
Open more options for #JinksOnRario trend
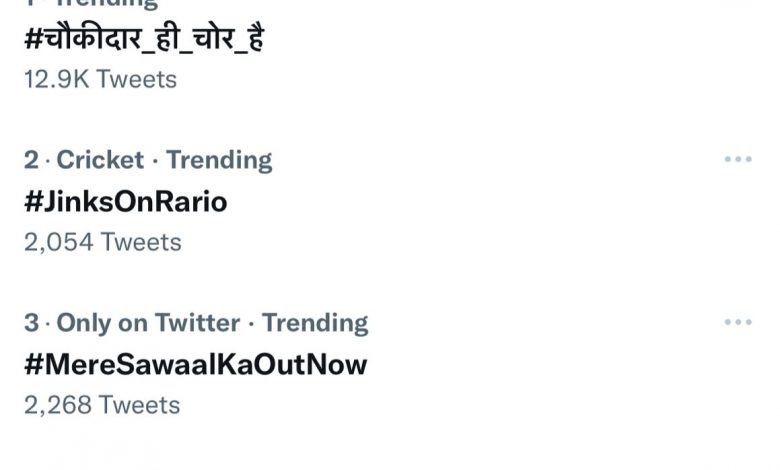[x=738, y=159]
